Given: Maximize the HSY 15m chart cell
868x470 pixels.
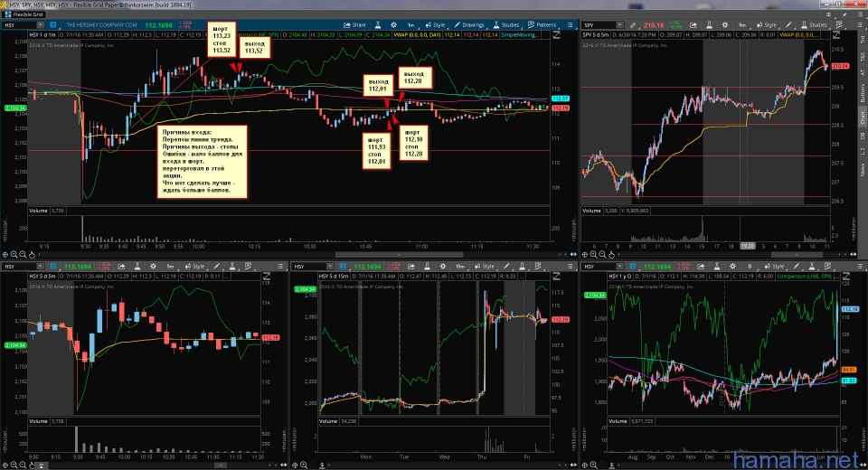Looking at the screenshot, I should (556, 277).
